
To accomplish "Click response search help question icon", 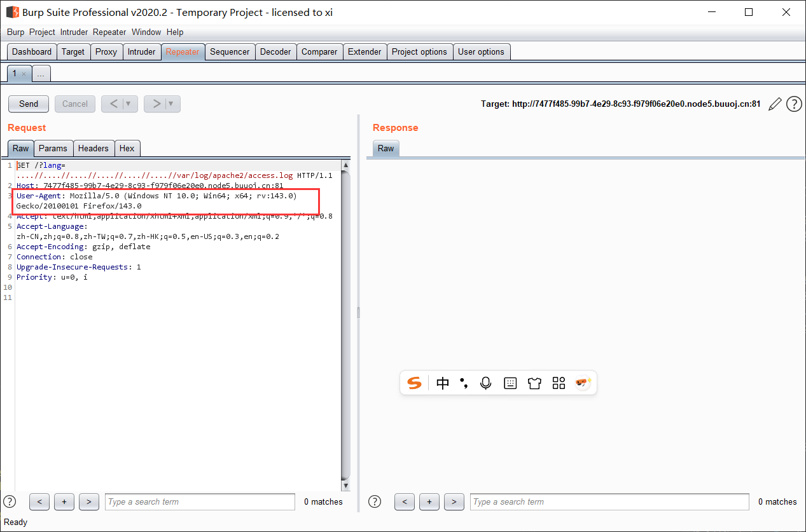I will coord(375,501).
